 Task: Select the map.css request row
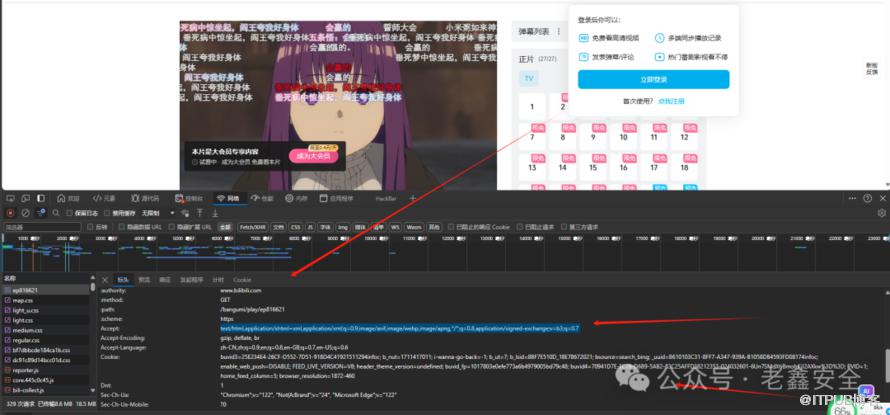coord(45,300)
